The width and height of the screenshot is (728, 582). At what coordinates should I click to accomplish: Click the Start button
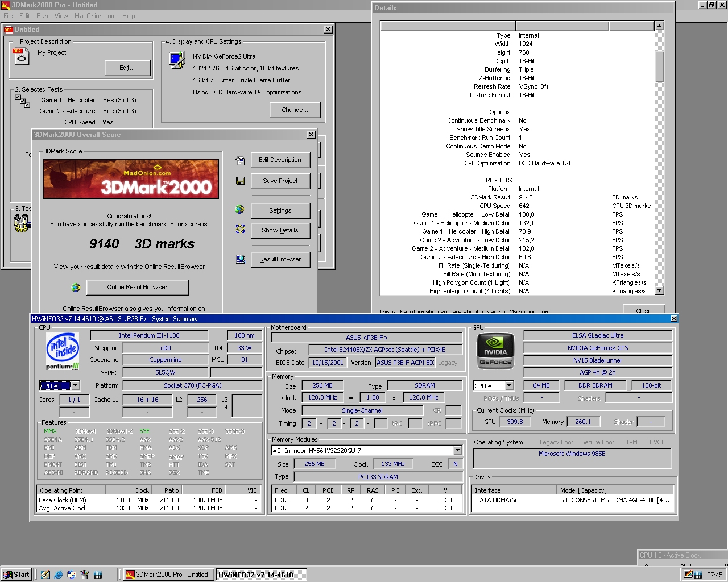click(16, 575)
